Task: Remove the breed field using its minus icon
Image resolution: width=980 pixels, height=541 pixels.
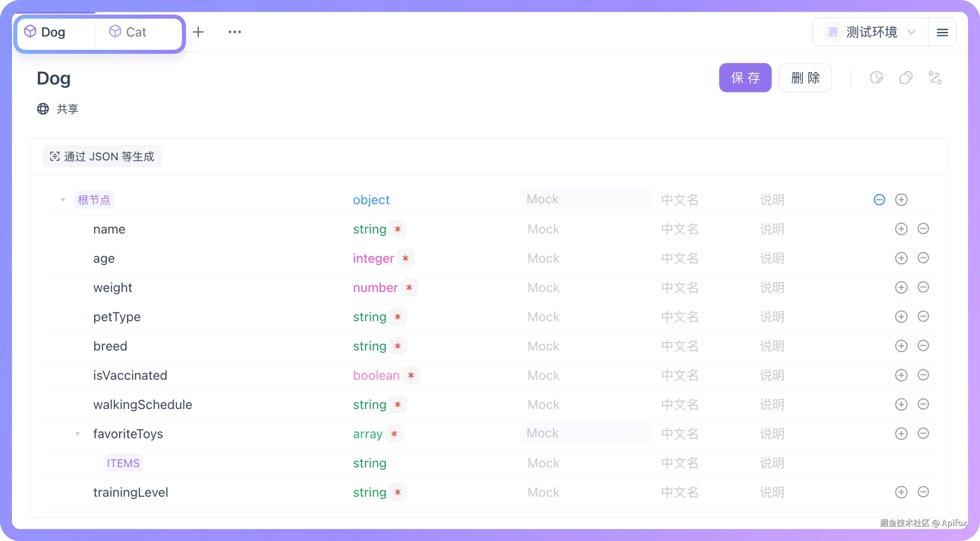Action: [x=924, y=346]
